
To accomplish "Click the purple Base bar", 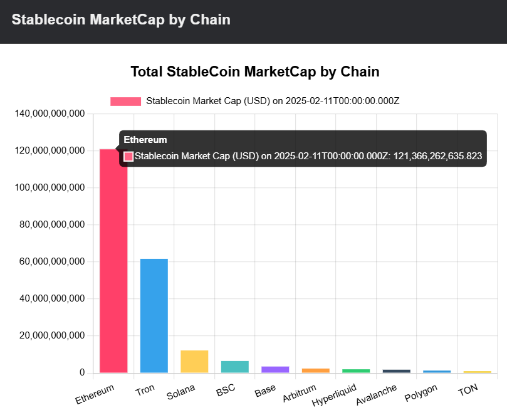I will 275,369.
